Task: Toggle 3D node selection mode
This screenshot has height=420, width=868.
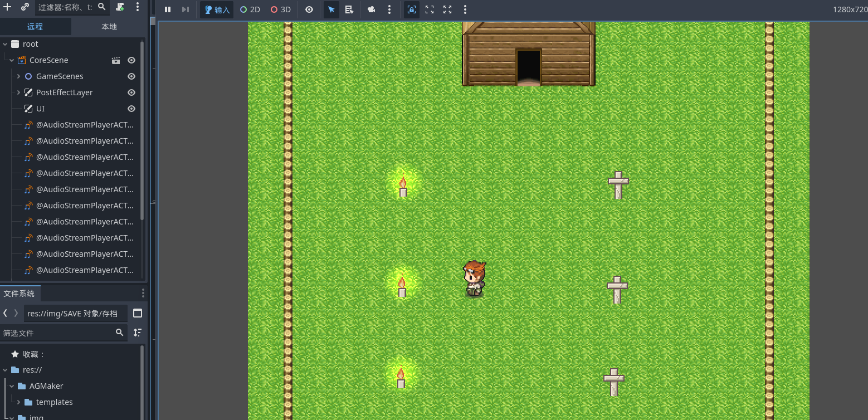Action: pos(281,9)
